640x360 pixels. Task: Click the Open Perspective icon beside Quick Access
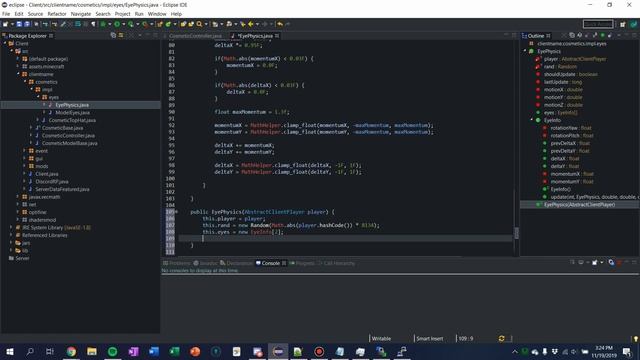(622, 24)
